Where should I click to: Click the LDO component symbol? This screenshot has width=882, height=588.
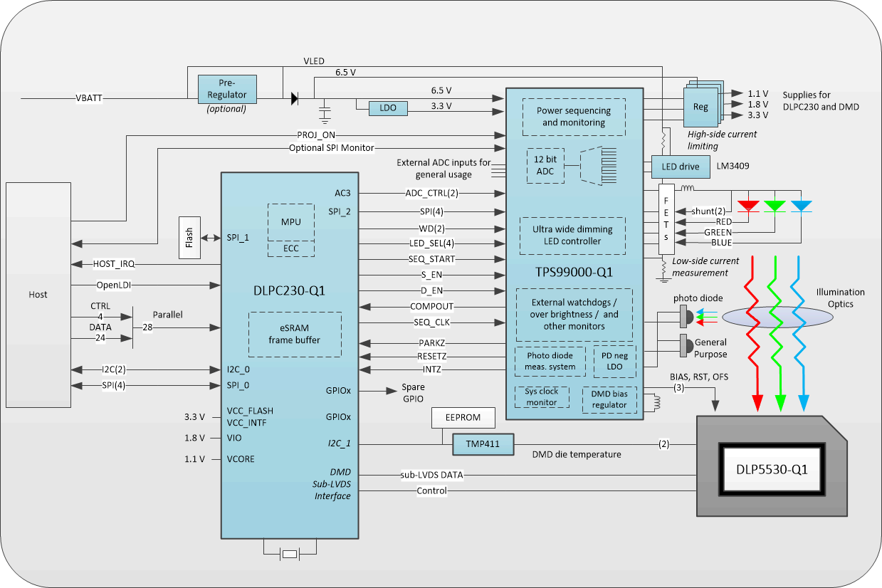388,108
